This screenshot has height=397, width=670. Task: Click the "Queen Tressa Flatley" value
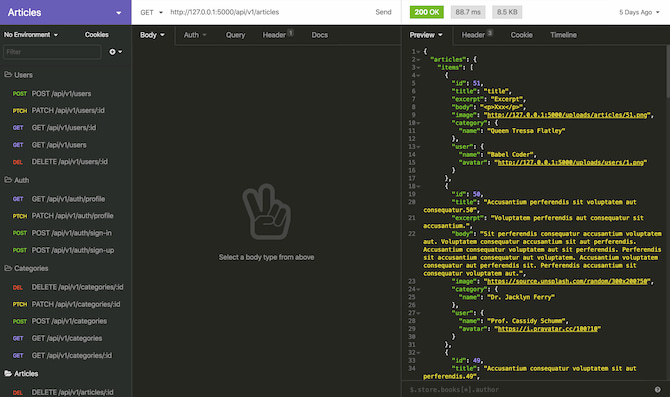point(526,131)
